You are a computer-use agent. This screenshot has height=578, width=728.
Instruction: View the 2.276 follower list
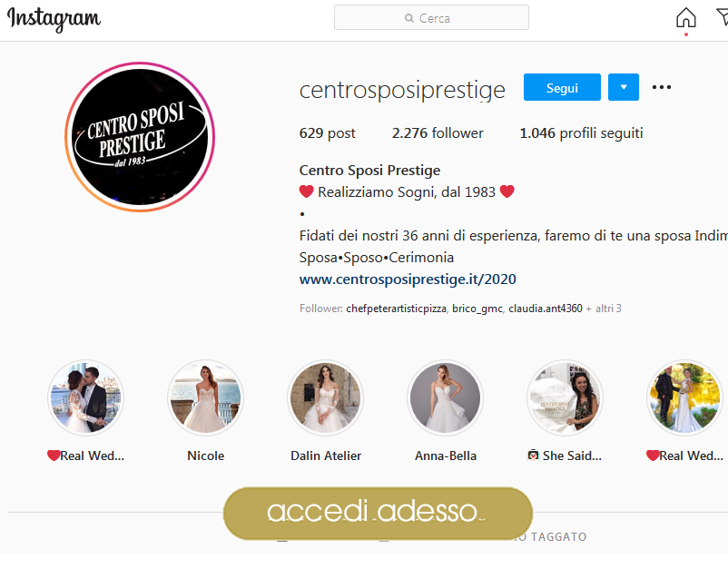click(438, 133)
